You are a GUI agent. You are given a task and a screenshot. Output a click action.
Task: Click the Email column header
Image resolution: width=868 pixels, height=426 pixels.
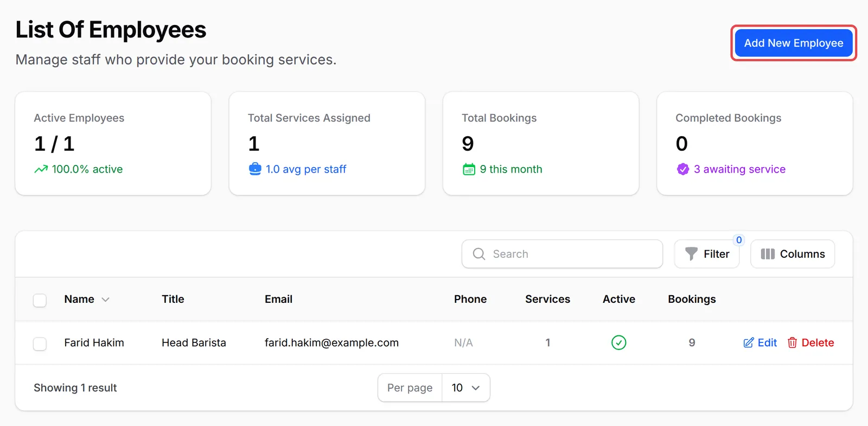pos(278,299)
